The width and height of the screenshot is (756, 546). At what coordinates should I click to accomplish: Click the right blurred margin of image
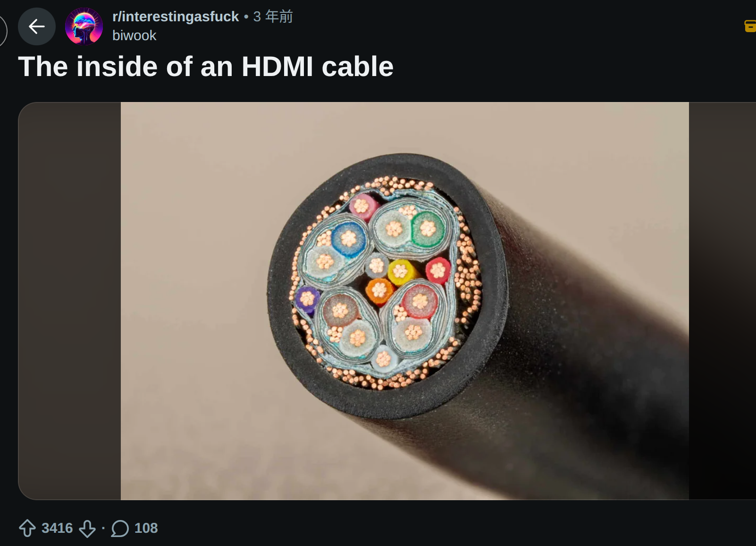pos(722,301)
